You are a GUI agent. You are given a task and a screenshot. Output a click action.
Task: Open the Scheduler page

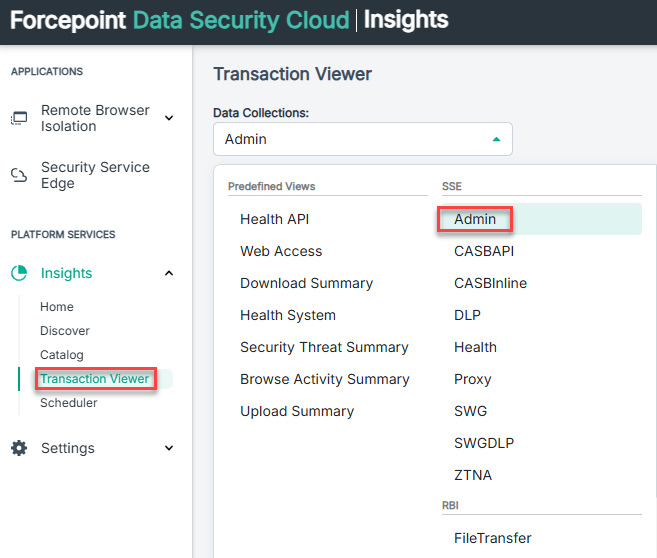pos(69,403)
